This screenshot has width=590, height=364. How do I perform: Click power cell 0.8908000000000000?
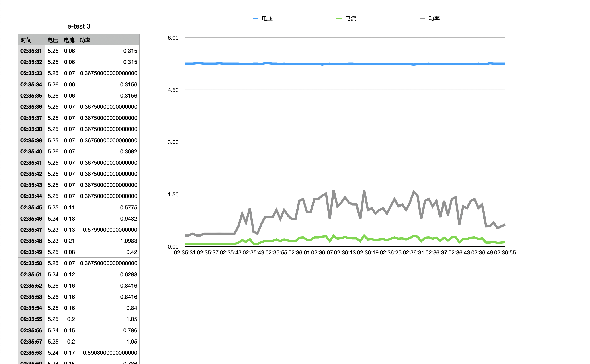pyautogui.click(x=108, y=353)
